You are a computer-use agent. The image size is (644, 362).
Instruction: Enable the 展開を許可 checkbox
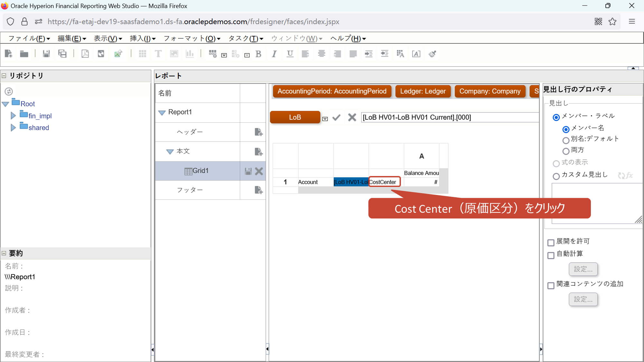[x=551, y=242]
